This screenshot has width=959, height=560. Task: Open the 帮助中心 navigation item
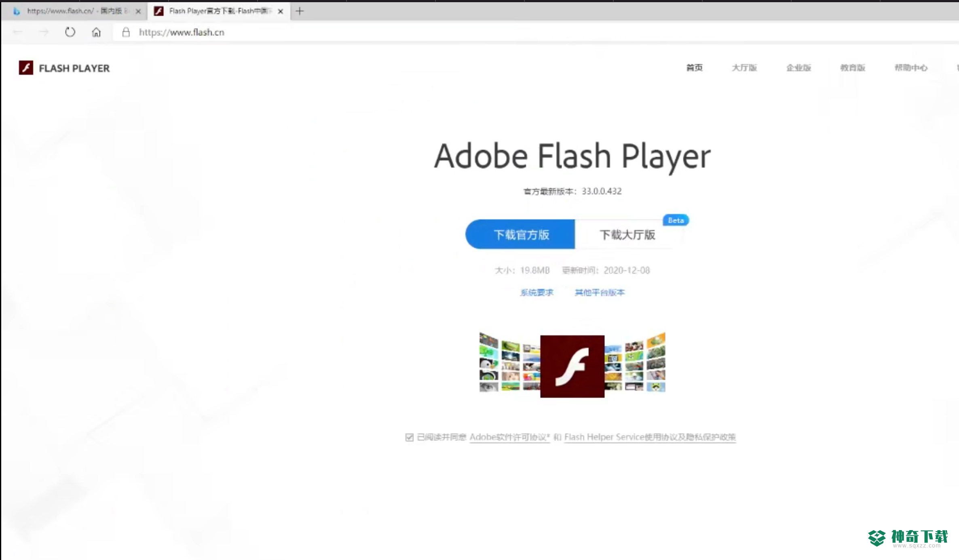tap(911, 67)
